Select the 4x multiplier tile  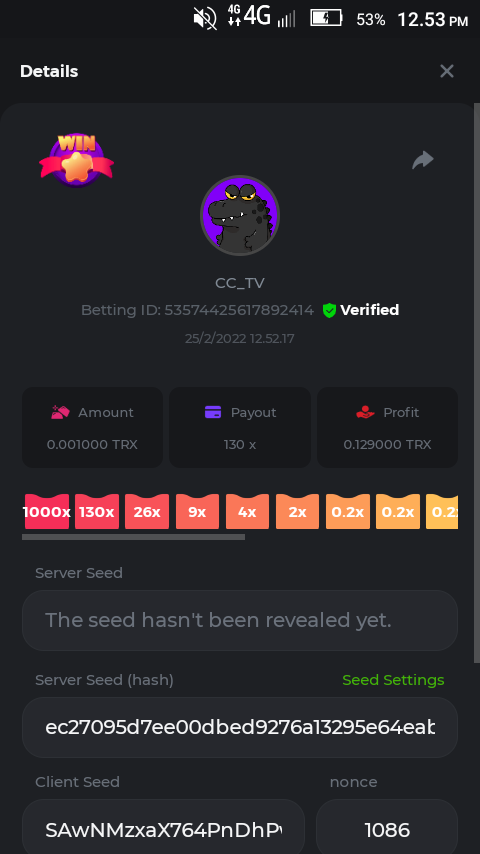247,511
